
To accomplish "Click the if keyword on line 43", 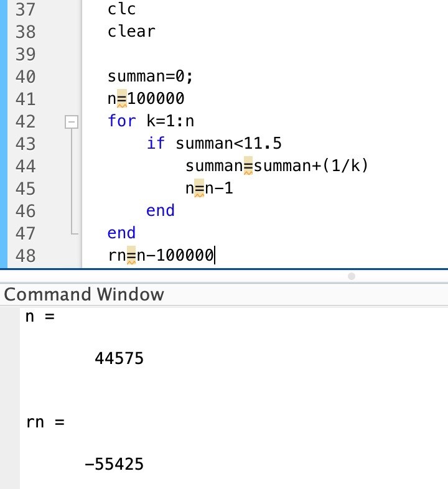I will pyautogui.click(x=156, y=144).
